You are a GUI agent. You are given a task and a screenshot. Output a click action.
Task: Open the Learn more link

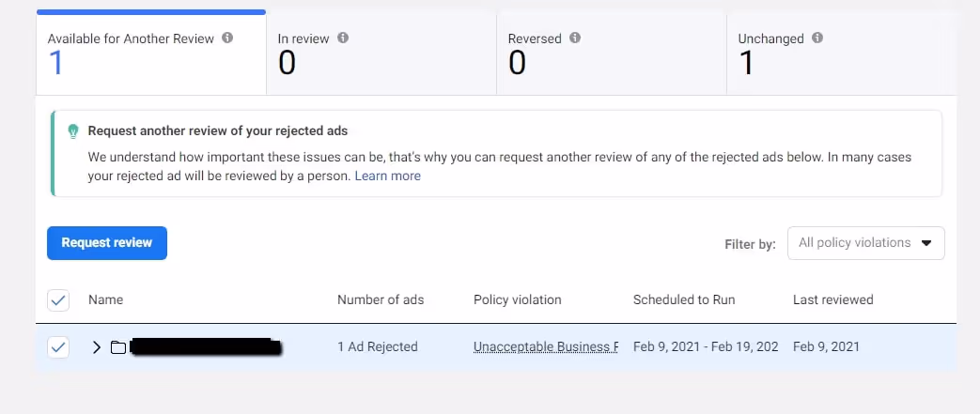tap(387, 176)
